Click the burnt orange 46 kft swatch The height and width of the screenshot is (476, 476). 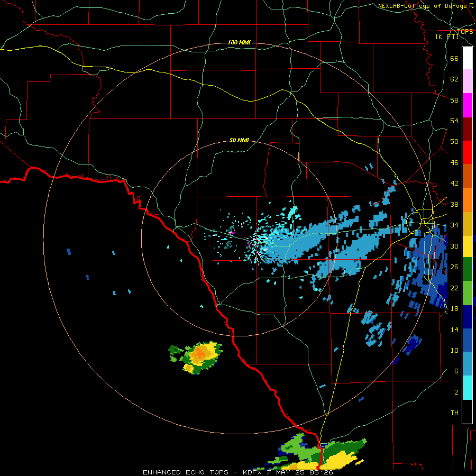point(467,176)
